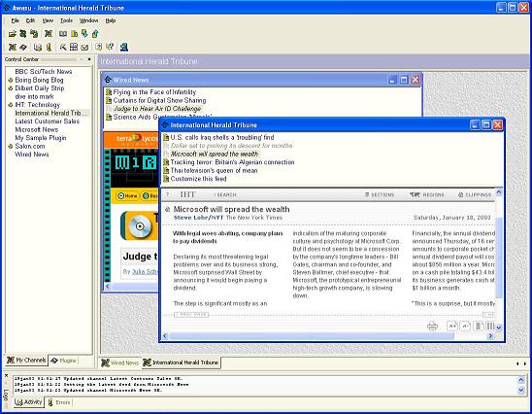532x414 pixels.
Task: Open the Window menu
Action: pos(89,20)
